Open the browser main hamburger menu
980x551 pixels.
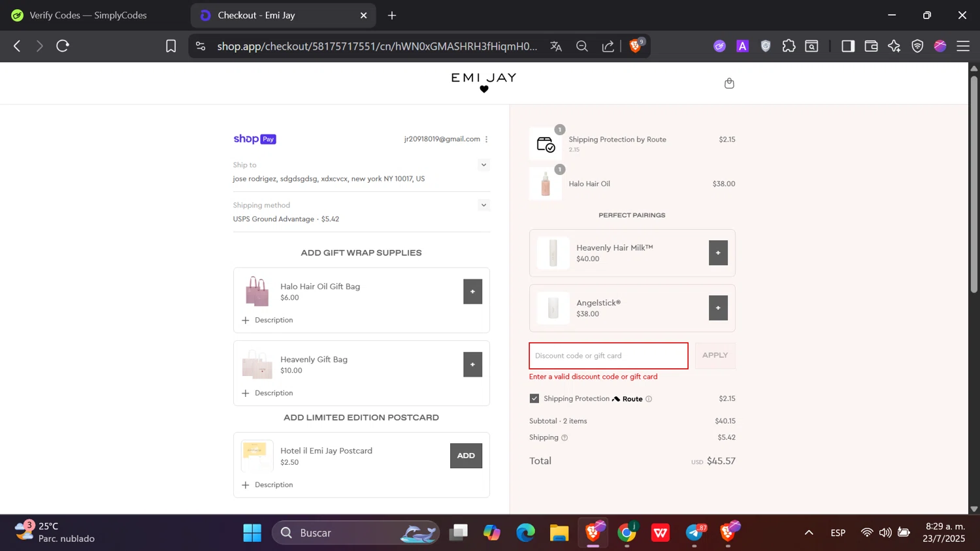click(963, 46)
